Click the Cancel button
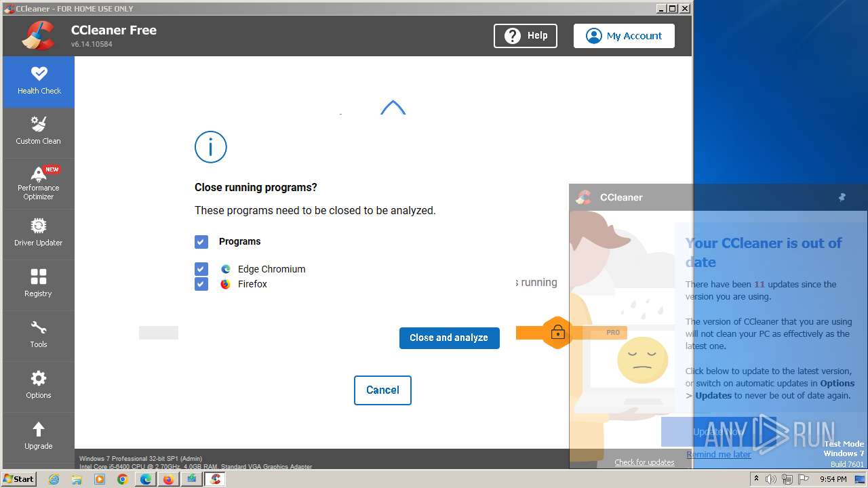 click(x=382, y=390)
